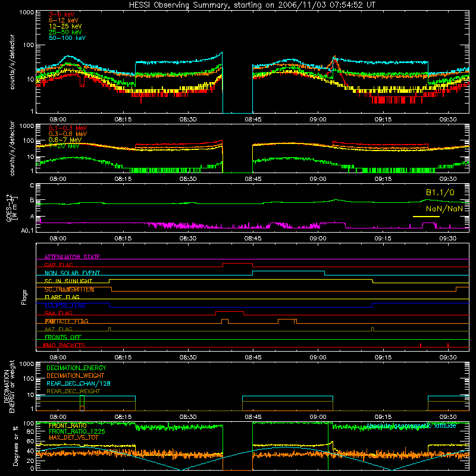Screen dimensions: 476x476
Task: Click the Flags y-axis title
Action: tap(24, 297)
